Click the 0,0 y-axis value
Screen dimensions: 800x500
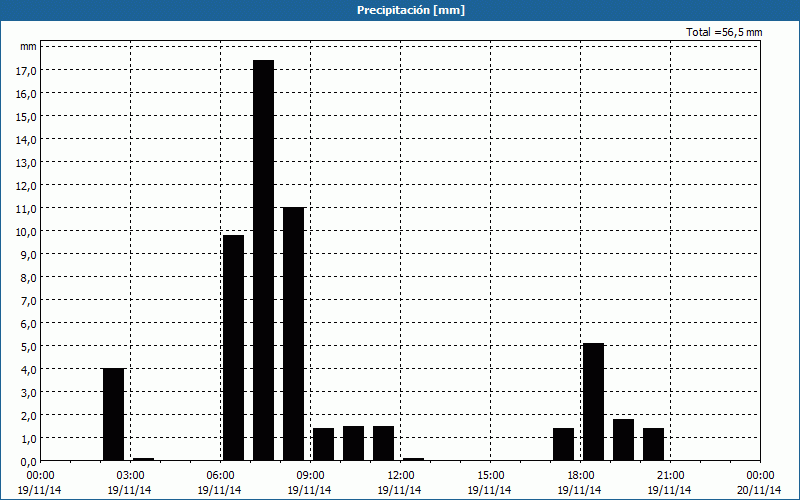point(29,461)
